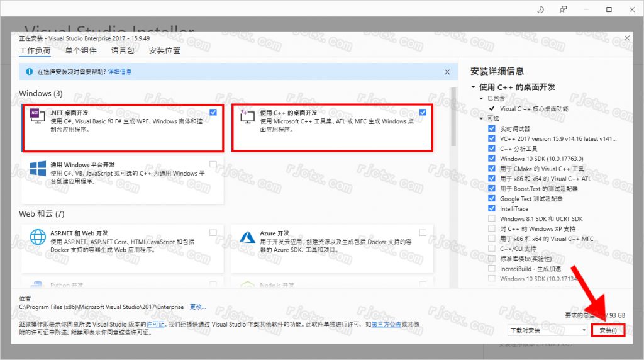Screen dimensions: 644x360
Task: Uncheck the IntelliTrace component checkbox
Action: [x=492, y=208]
